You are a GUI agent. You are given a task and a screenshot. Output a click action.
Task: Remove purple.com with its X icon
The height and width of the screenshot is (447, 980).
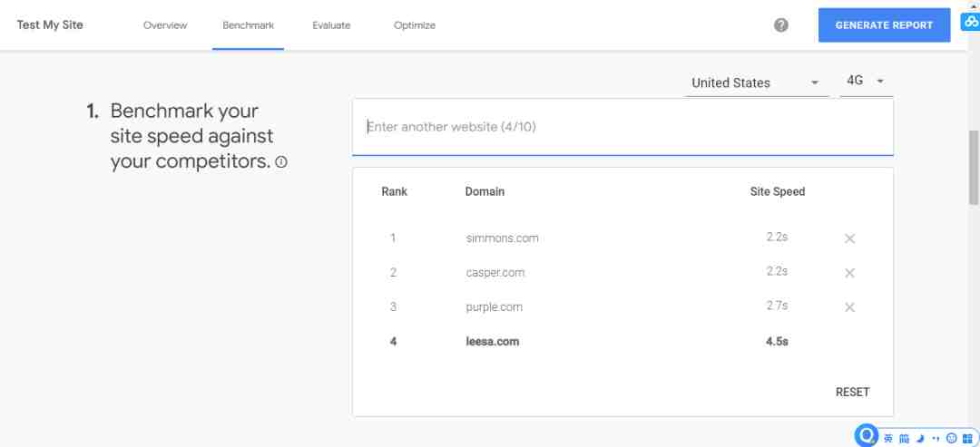849,307
